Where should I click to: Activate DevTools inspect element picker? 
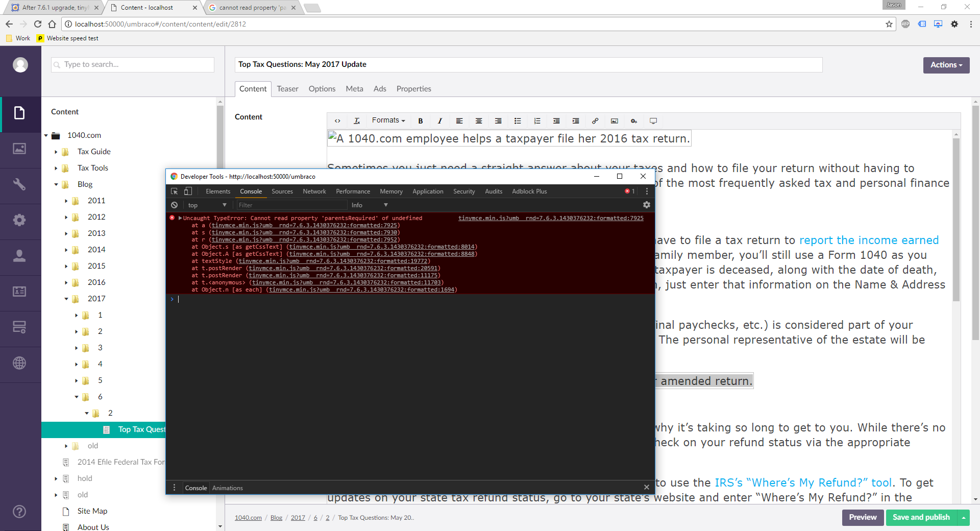[x=175, y=191]
